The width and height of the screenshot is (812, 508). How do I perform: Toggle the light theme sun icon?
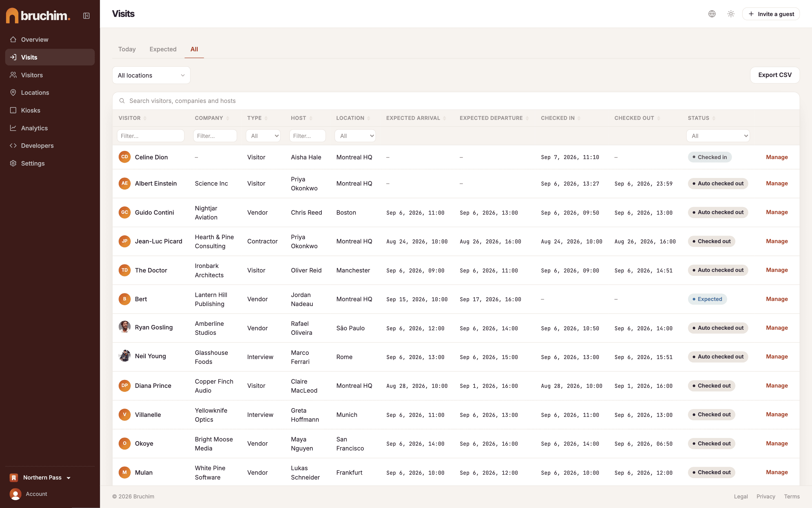(731, 14)
